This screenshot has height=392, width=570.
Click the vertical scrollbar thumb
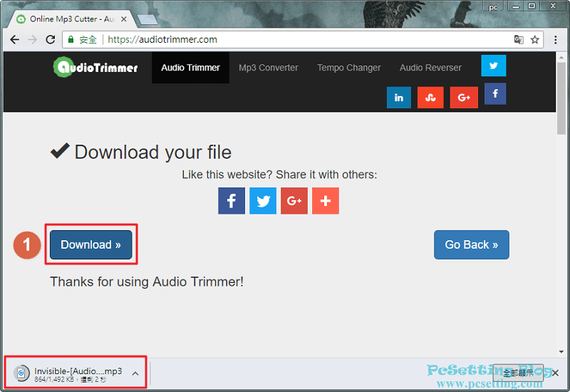click(561, 99)
